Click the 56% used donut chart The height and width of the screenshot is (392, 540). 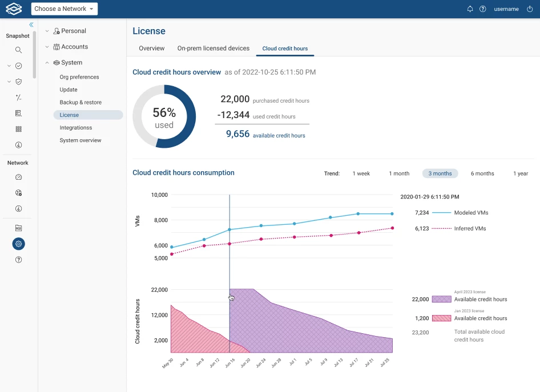click(x=164, y=116)
